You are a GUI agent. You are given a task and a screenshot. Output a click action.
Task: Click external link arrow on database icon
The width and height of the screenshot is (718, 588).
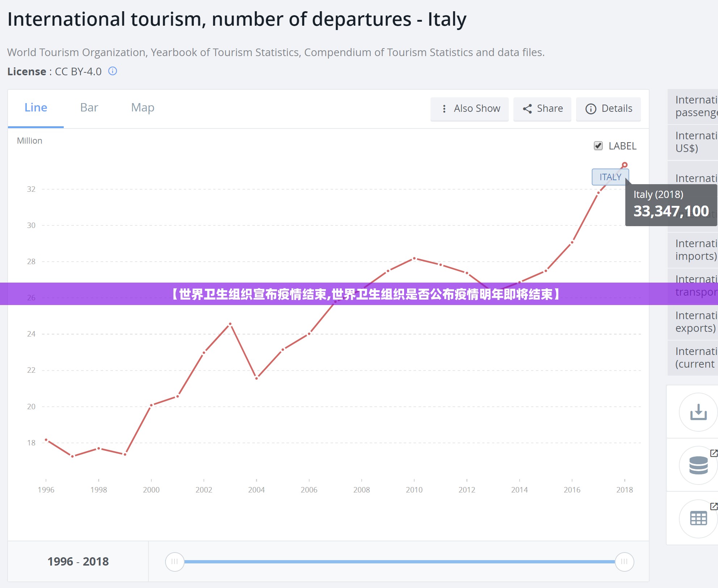[713, 453]
